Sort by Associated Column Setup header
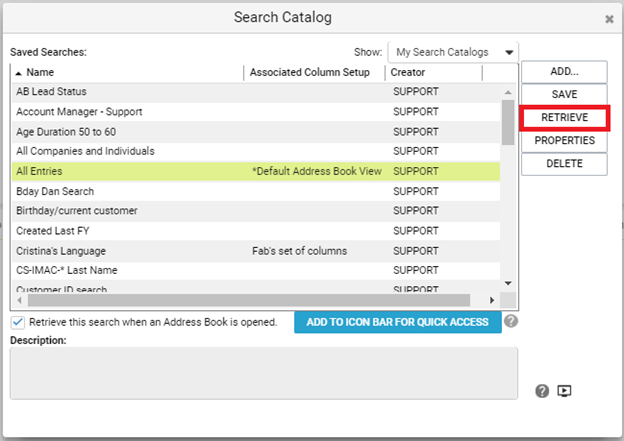624x441 pixels. coord(310,72)
